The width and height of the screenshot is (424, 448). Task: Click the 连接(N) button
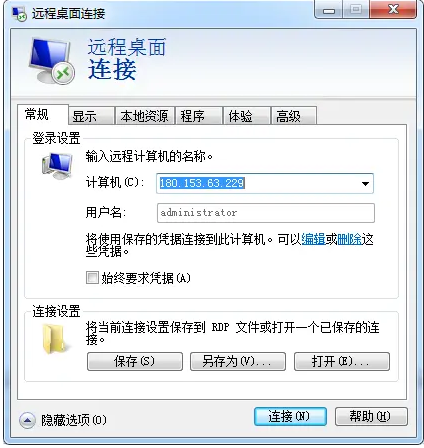(x=290, y=416)
